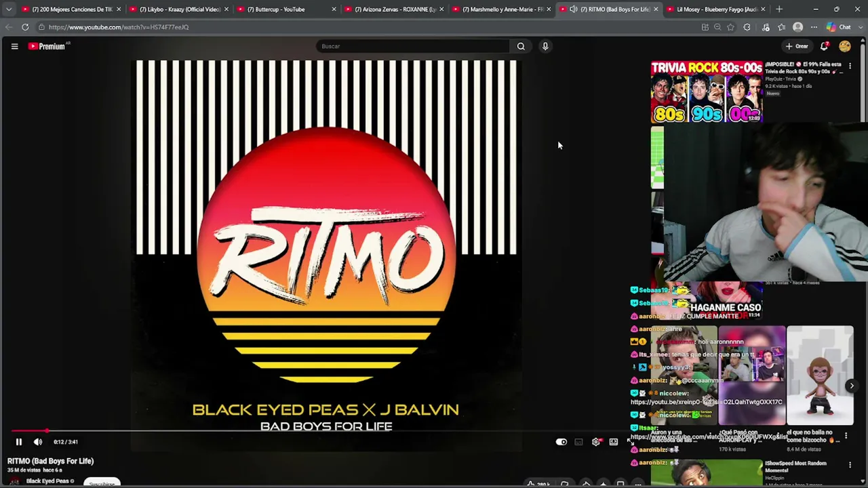Open the dancing monkey short thumbnail
868x488 pixels.
click(x=820, y=375)
